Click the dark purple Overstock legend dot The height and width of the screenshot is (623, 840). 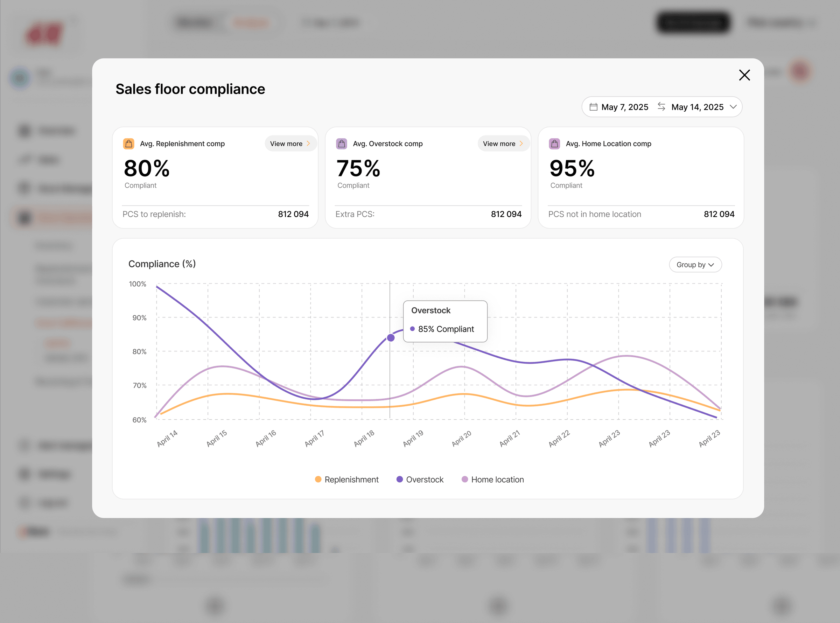tap(400, 479)
